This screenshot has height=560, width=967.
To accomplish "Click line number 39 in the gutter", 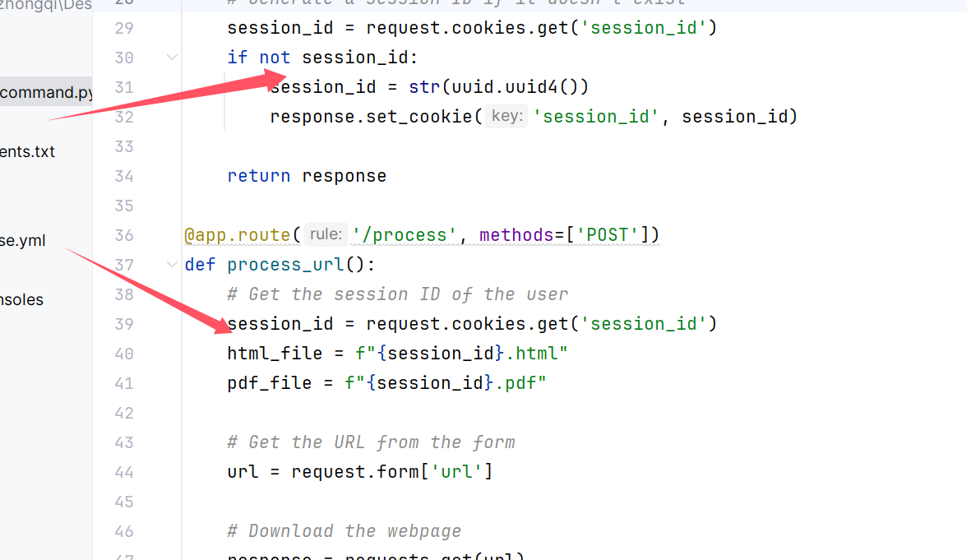I will [124, 324].
